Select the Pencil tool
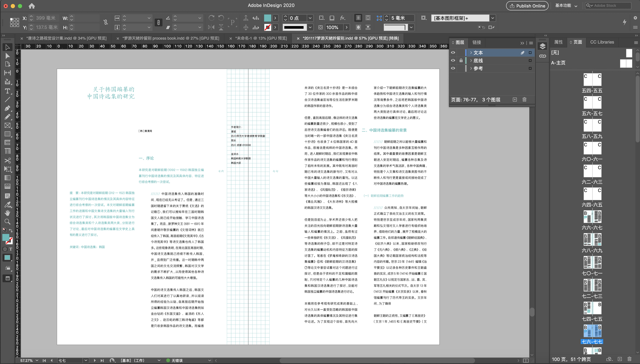640x364 pixels. coord(7,117)
